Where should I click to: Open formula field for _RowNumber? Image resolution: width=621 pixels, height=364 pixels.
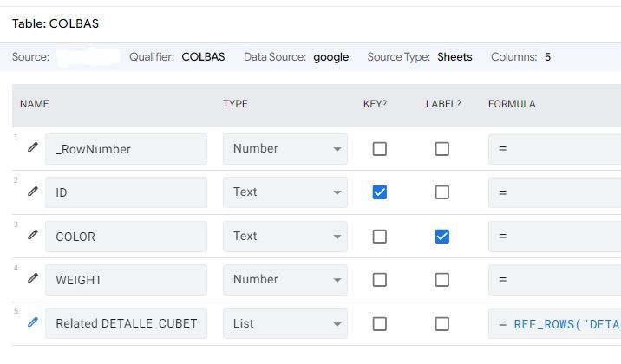(554, 149)
